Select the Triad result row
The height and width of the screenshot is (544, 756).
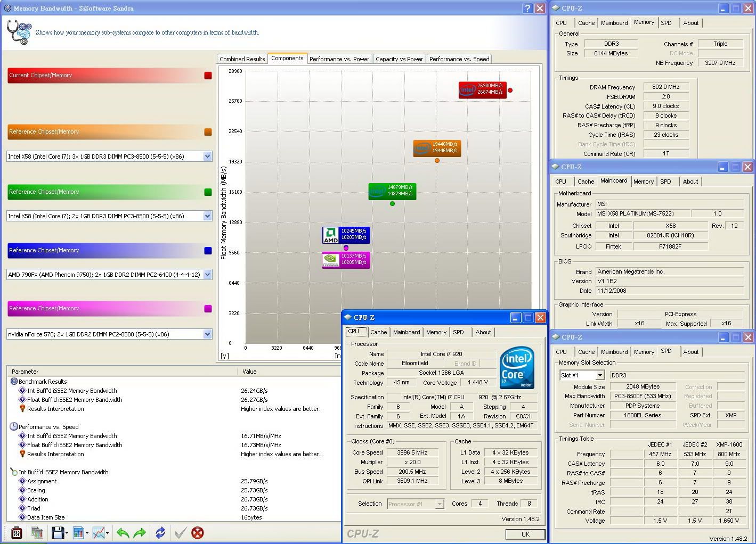(x=173, y=508)
